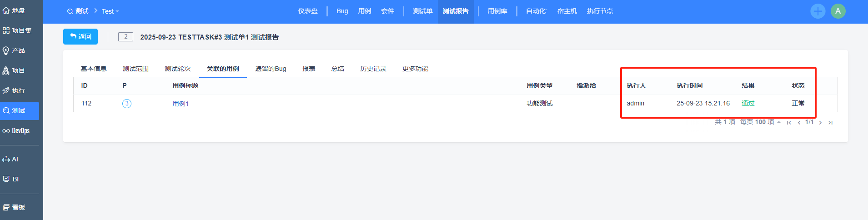Viewport: 868px width, 220px height.
Task: Open the 更多功能 tab
Action: tap(415, 69)
